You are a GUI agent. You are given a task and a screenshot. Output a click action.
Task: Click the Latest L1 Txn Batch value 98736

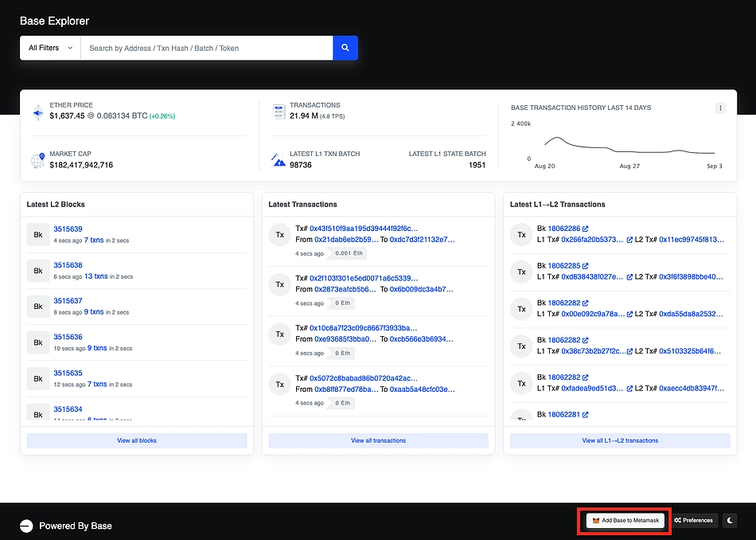click(x=301, y=165)
